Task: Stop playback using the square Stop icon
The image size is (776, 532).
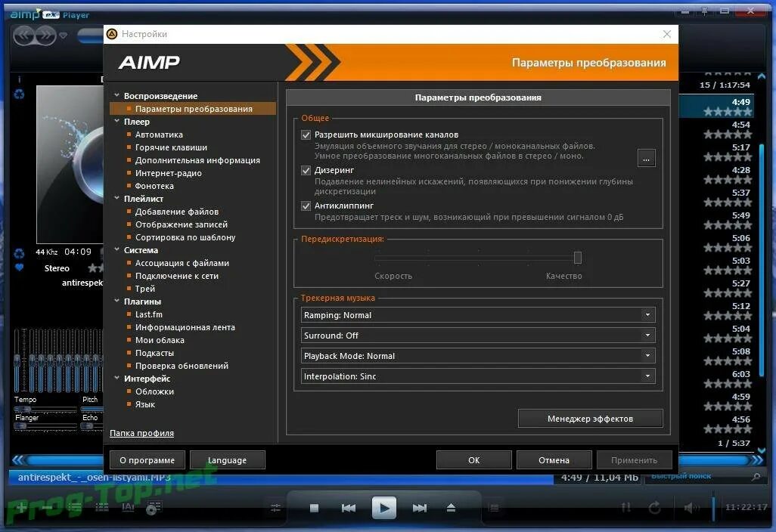Action: click(x=314, y=508)
